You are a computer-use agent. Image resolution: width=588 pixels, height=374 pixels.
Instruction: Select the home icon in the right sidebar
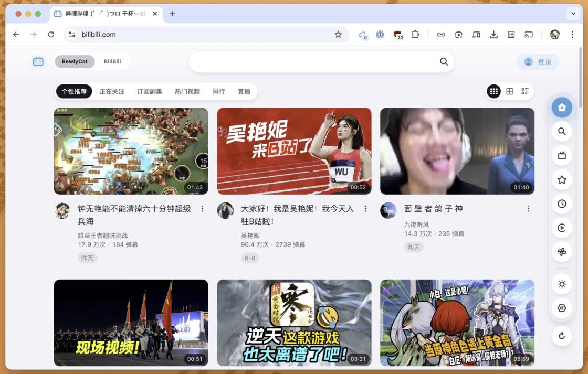coord(562,107)
